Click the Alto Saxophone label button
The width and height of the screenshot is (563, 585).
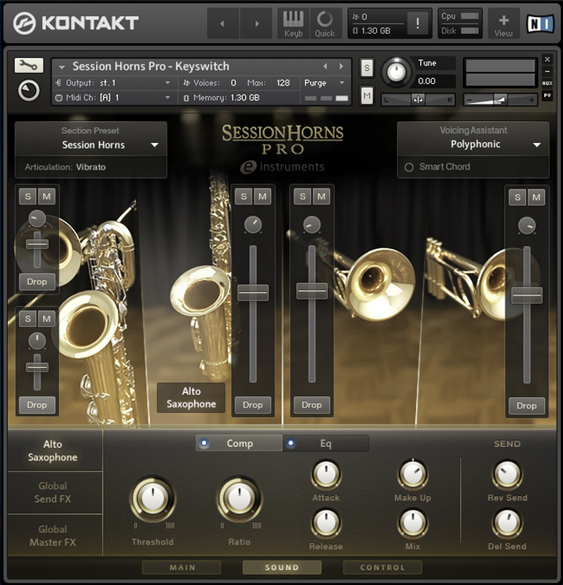point(191,398)
